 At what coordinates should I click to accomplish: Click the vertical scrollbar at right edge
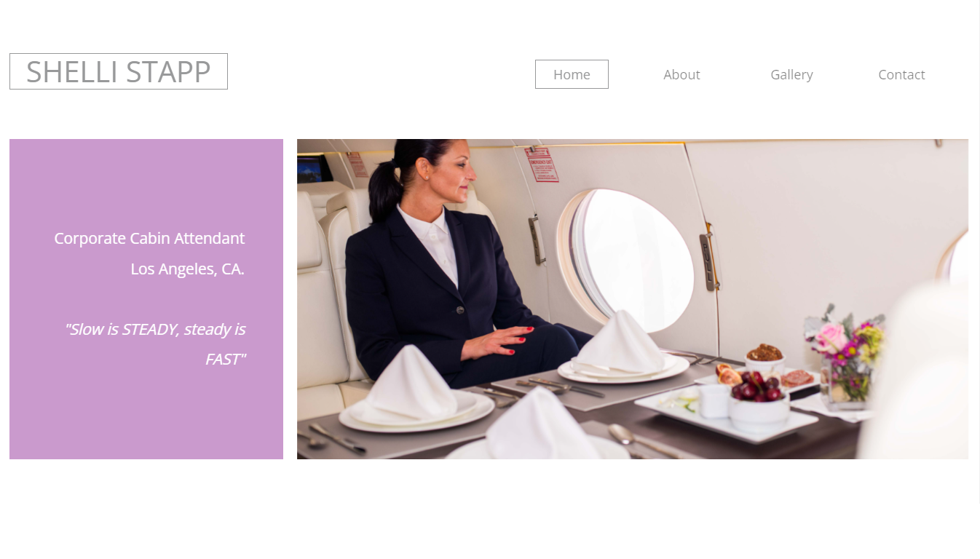979,251
